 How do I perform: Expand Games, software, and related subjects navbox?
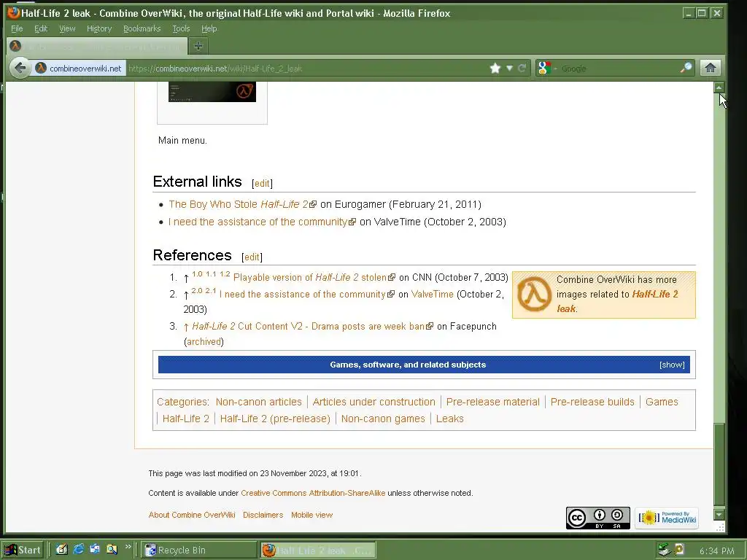[672, 365]
